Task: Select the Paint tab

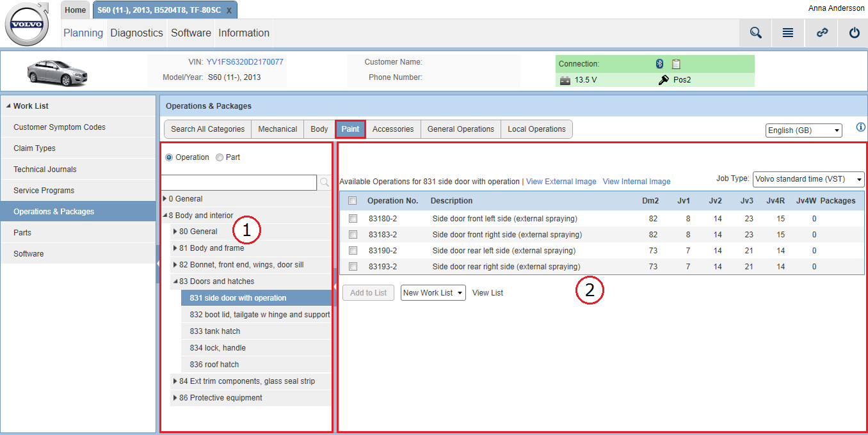Action: coord(350,129)
